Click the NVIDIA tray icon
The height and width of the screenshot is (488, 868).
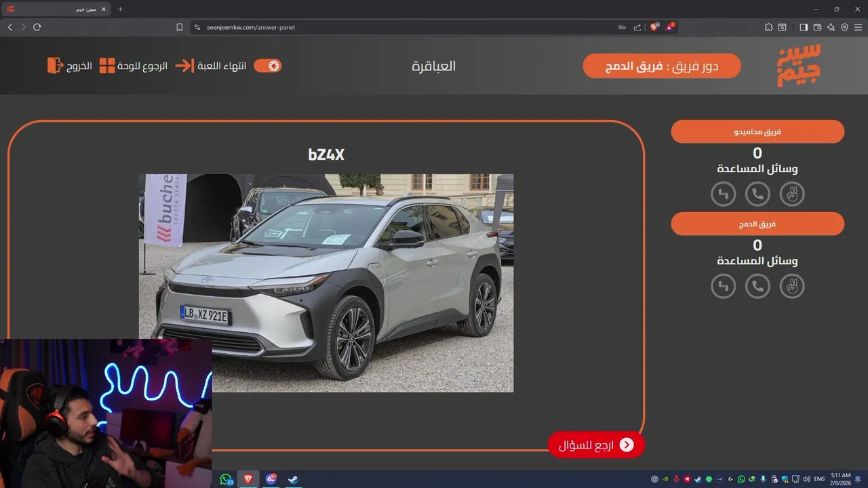665,479
